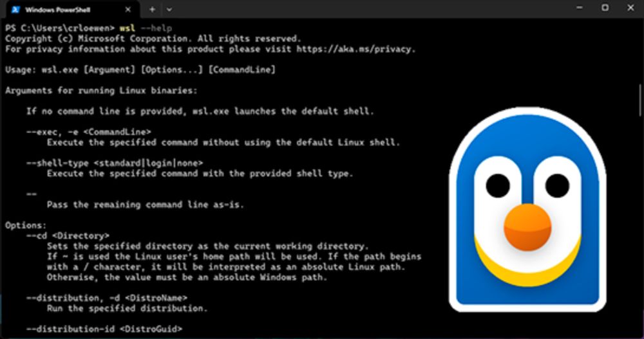Image resolution: width=644 pixels, height=339 pixels.
Task: Click 'Pass the remaining command line as-is.' text
Action: 146,205
